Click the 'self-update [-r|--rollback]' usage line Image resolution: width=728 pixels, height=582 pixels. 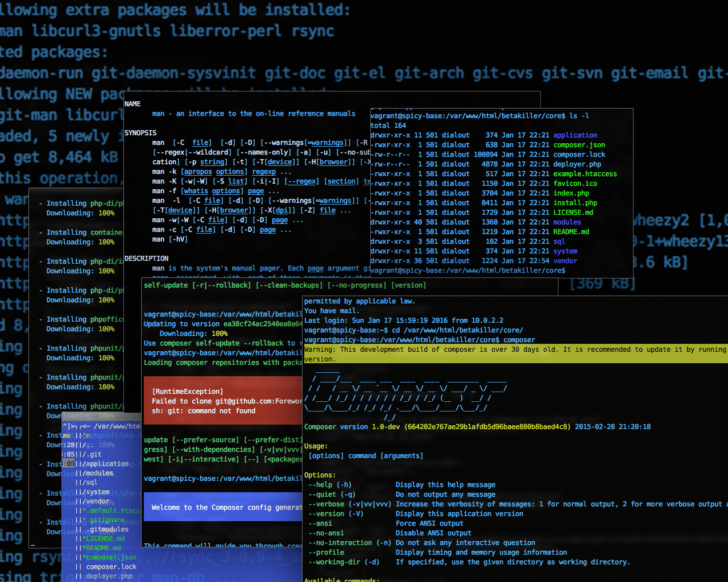[x=285, y=285]
